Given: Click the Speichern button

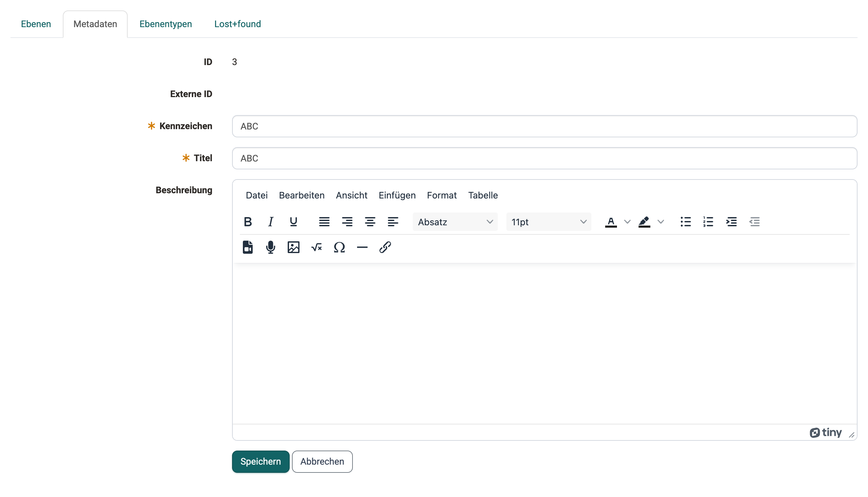Looking at the screenshot, I should pyautogui.click(x=261, y=461).
